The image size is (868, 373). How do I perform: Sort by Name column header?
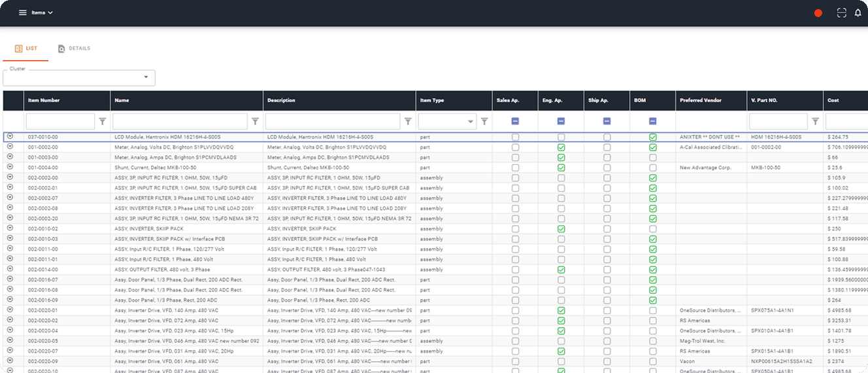(186, 101)
